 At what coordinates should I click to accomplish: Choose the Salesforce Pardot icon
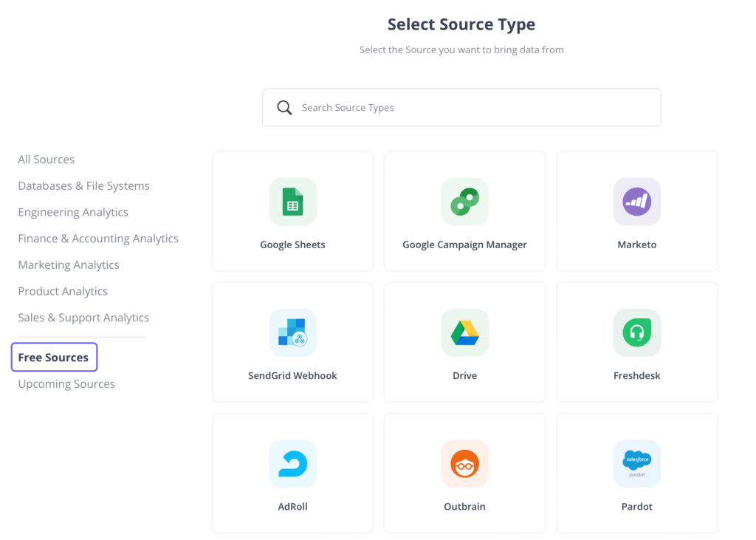click(636, 463)
